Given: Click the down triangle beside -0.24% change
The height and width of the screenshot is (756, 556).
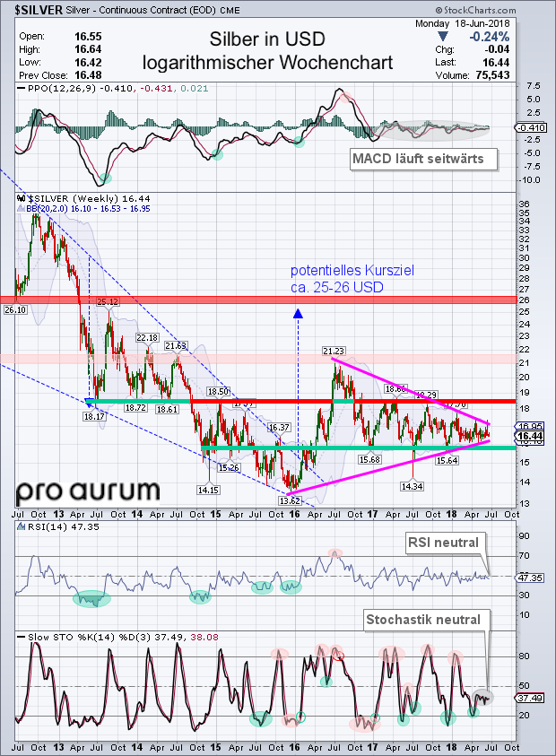Looking at the screenshot, I should point(443,36).
